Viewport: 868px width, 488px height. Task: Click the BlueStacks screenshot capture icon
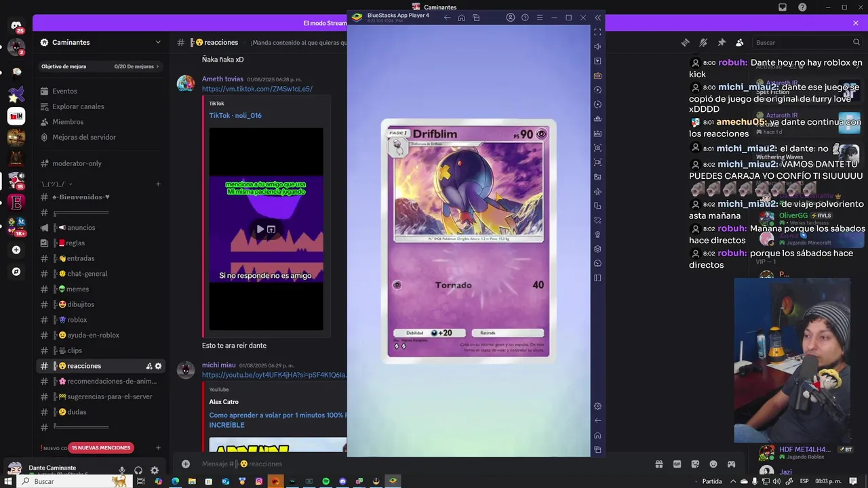(597, 148)
